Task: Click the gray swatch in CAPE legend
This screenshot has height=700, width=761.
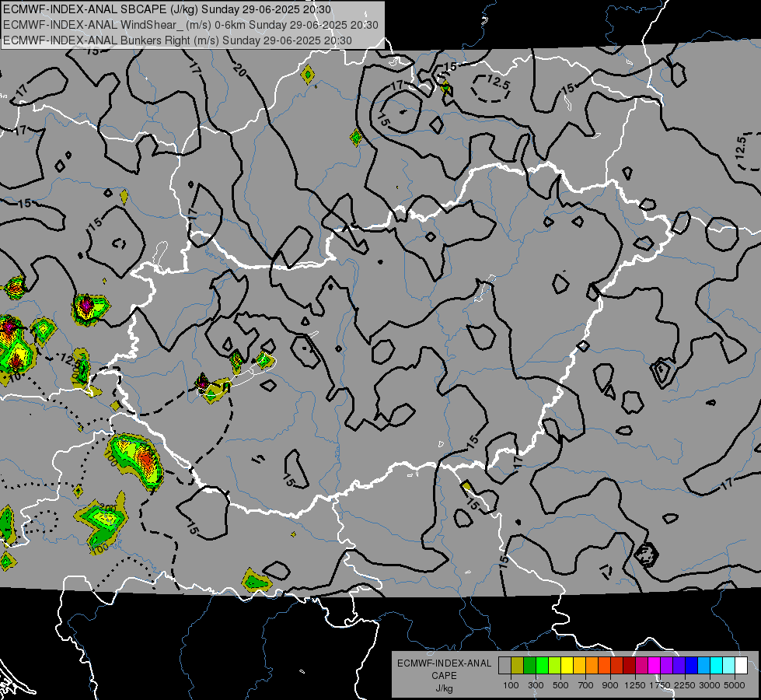Action: coord(504,666)
